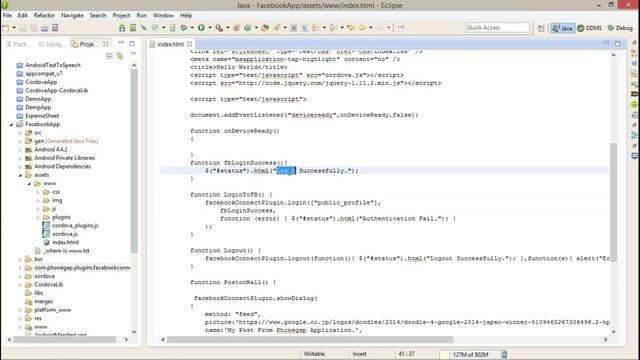Switch to the Navigator view tab
This screenshot has width=640, height=360.
pos(51,44)
